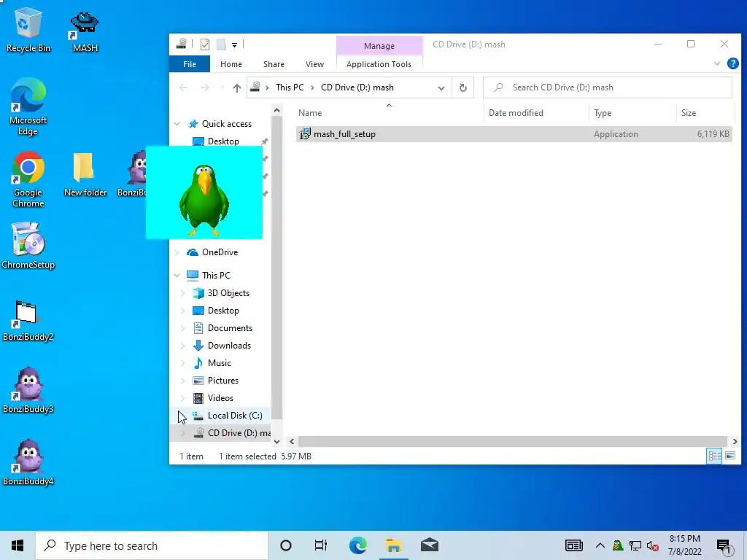Select the New folder desktop icon

click(85, 174)
